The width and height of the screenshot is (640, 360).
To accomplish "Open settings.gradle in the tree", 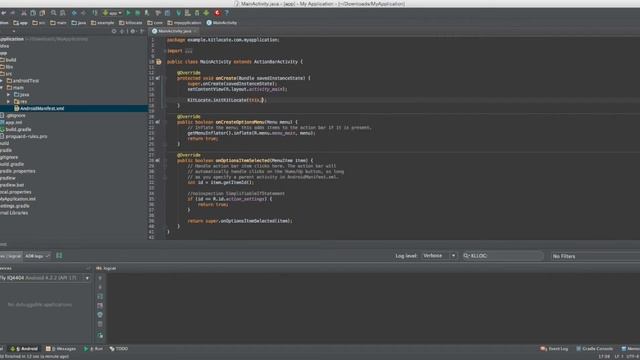I will click(x=15, y=206).
